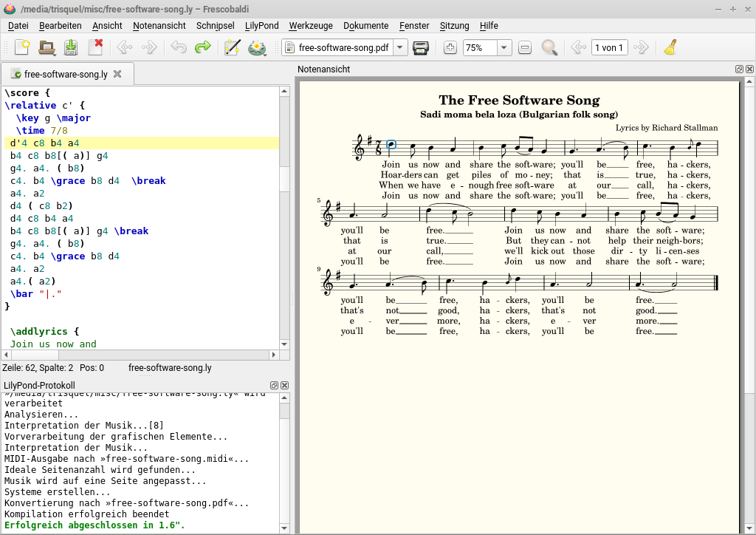Click the '\time 7/8' line in the editor
756x535 pixels.
pyautogui.click(x=41, y=130)
